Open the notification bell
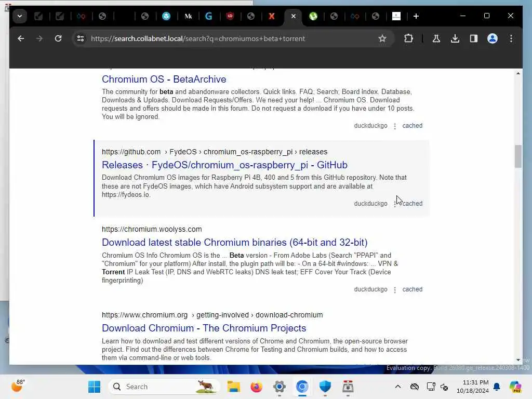 [497, 387]
